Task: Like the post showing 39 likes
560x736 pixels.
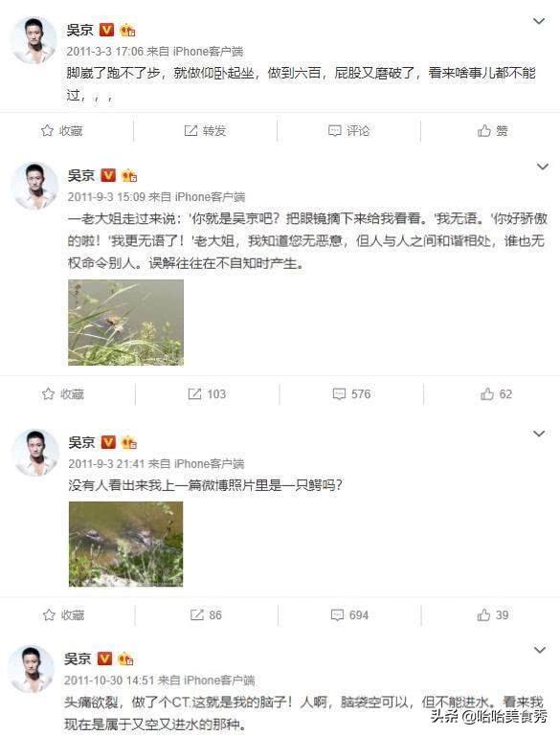Action: tap(493, 614)
